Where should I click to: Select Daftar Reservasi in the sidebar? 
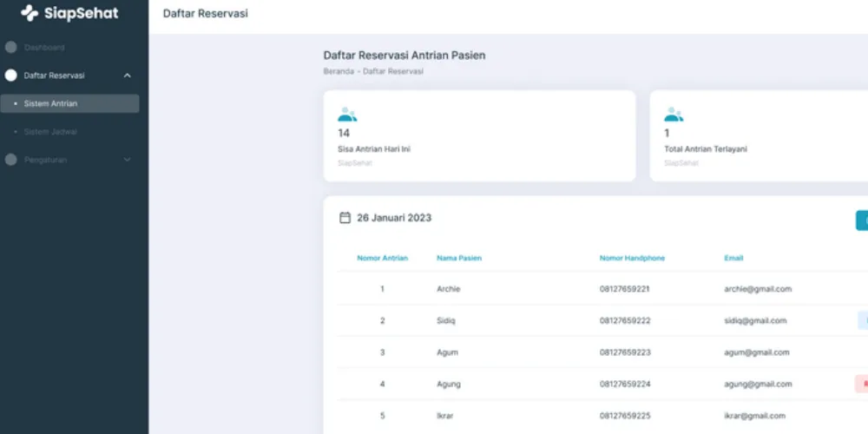[54, 76]
